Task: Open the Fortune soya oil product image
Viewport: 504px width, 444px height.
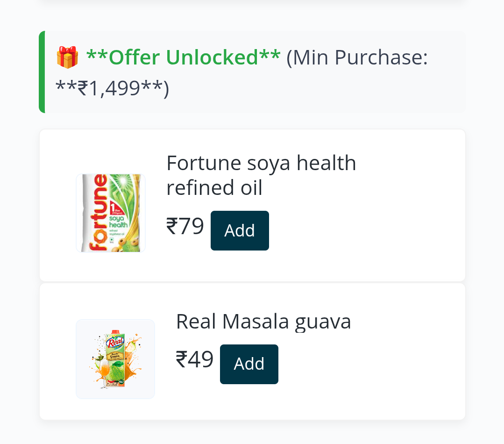Action: click(x=111, y=213)
